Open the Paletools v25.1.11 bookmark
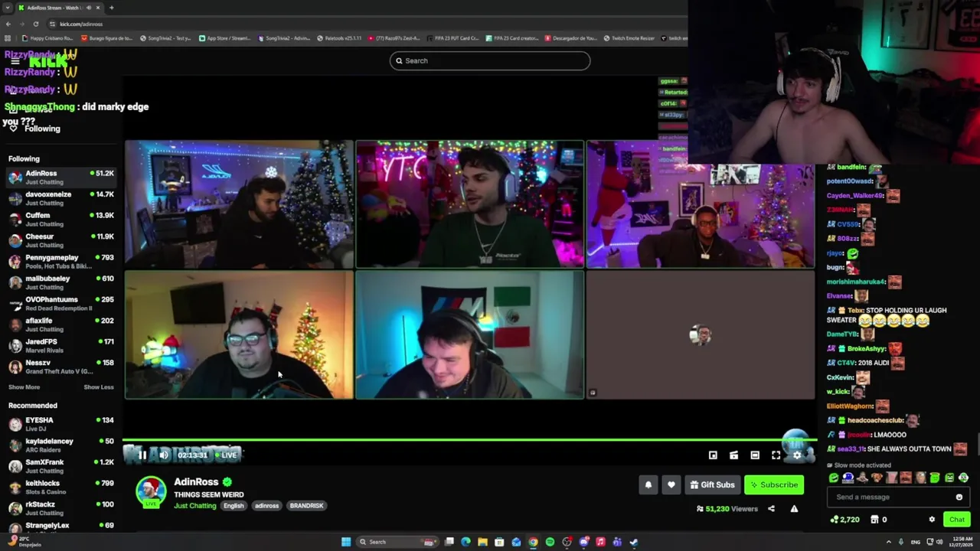The image size is (980, 551). click(x=338, y=38)
